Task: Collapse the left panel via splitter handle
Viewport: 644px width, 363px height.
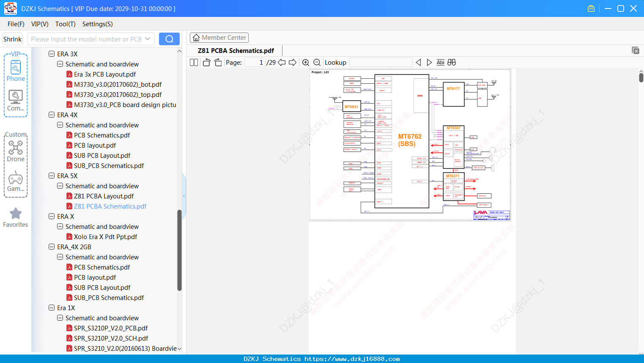Action: coord(184,195)
